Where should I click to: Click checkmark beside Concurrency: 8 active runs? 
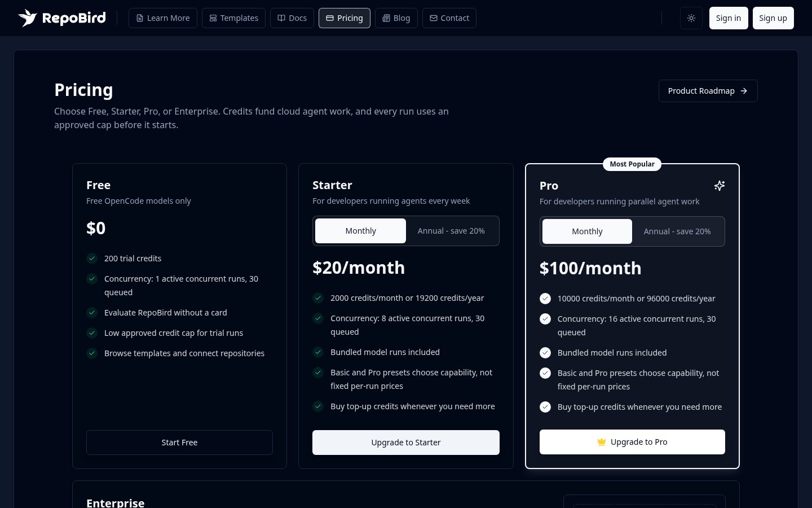point(318,318)
